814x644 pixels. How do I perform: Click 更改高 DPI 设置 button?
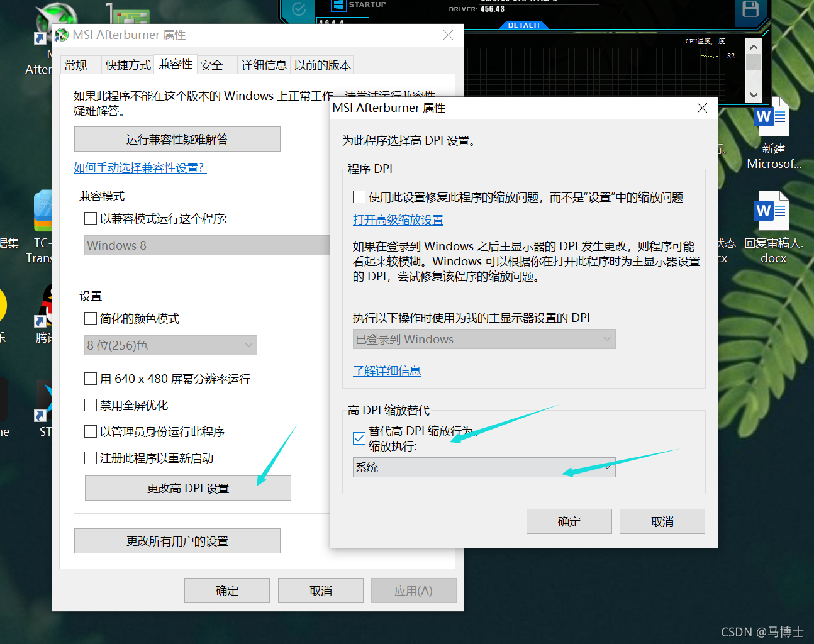188,488
